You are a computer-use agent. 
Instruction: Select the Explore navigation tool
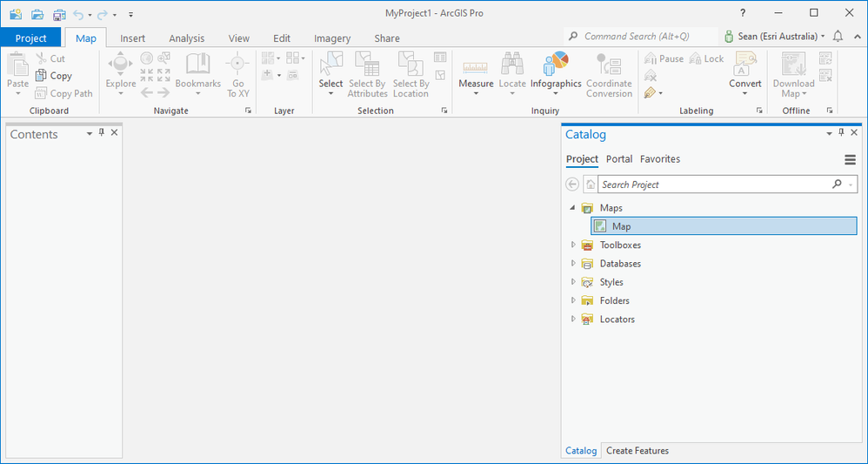coord(121,74)
